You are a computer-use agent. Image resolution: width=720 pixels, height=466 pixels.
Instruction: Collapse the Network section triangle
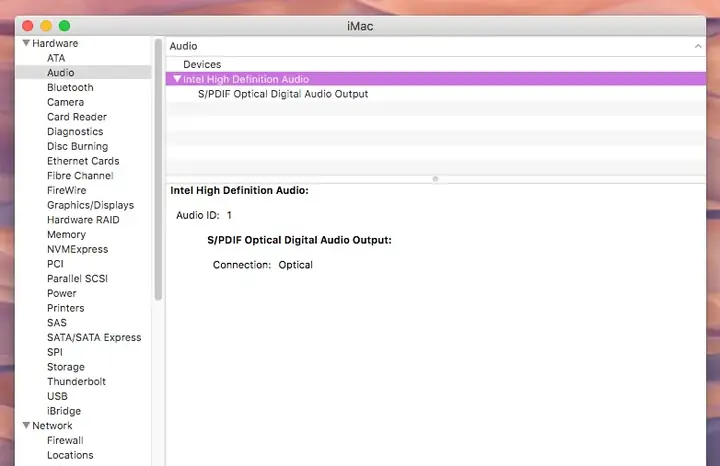pyautogui.click(x=26, y=426)
